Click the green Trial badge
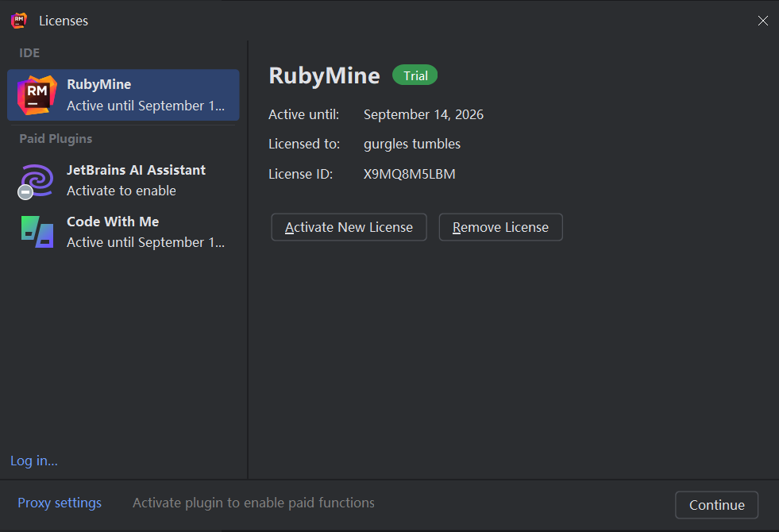 tap(415, 75)
